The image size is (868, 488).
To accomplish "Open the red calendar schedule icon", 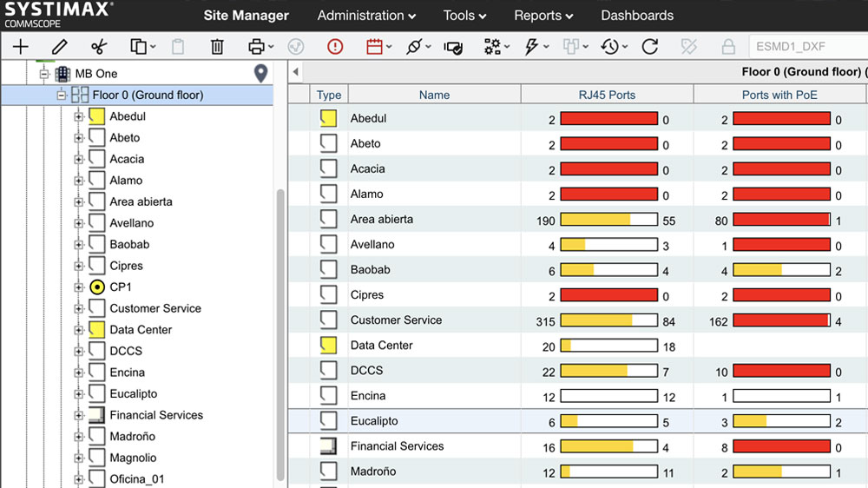I will pos(375,47).
